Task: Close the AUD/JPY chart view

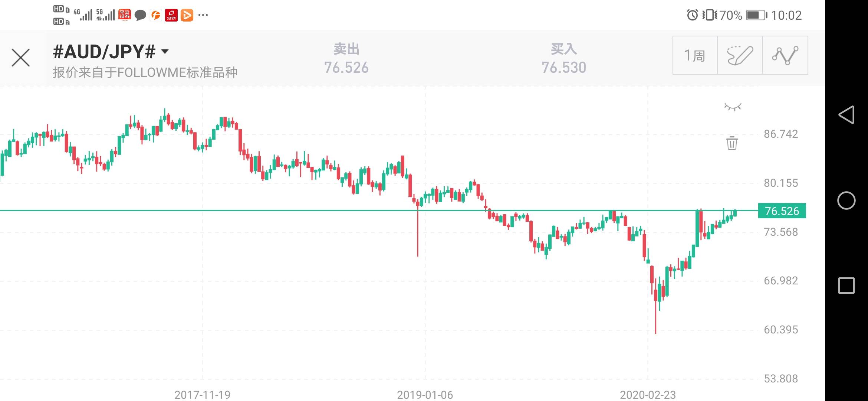Action: coord(21,58)
